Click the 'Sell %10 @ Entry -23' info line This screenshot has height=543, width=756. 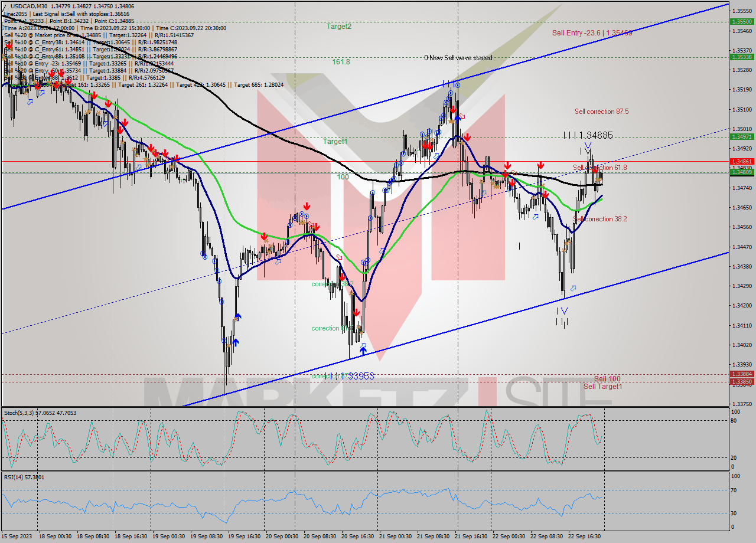(x=89, y=63)
